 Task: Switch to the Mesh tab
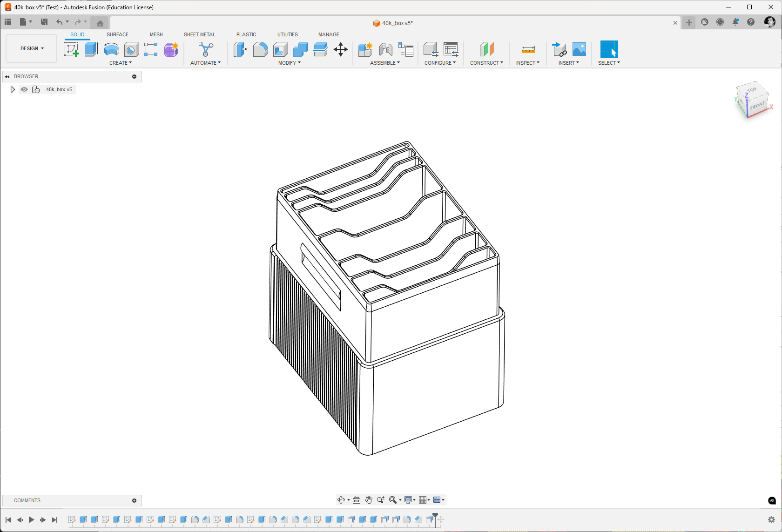(x=156, y=34)
